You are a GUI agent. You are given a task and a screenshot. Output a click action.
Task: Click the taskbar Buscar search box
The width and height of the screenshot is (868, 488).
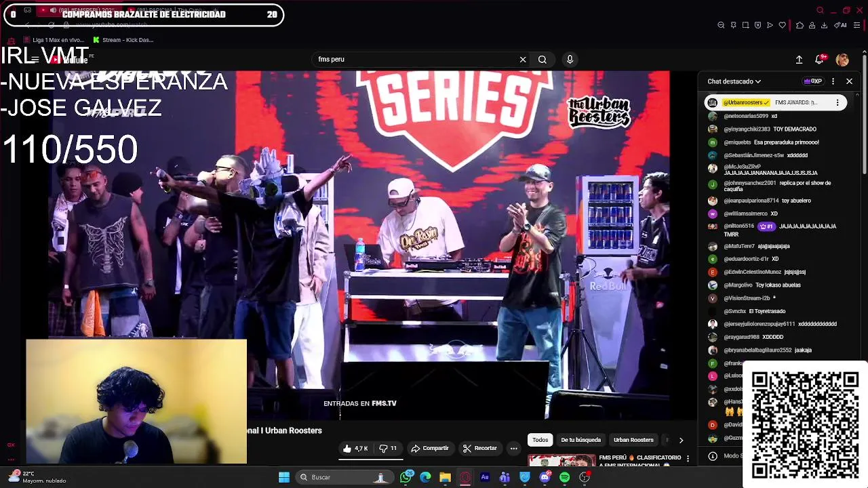tap(345, 477)
